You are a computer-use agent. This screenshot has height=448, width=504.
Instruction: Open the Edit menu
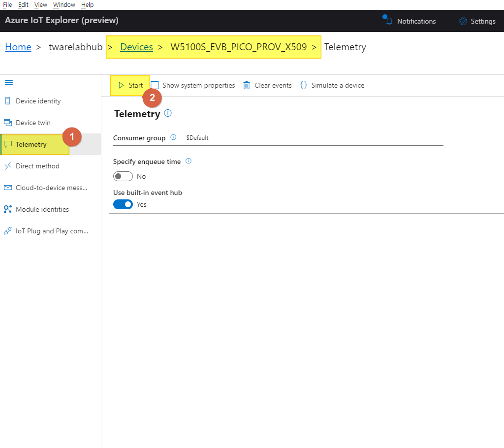[23, 4]
